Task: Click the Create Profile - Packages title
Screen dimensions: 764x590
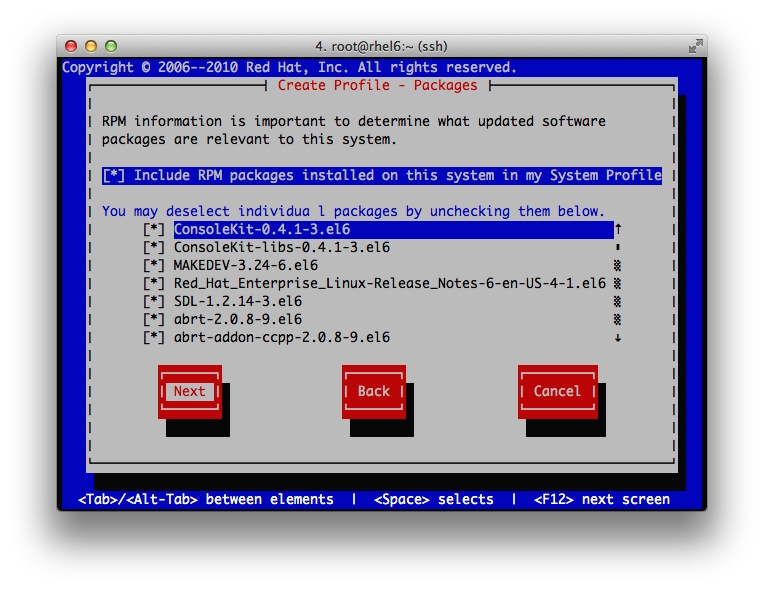Action: (x=378, y=85)
